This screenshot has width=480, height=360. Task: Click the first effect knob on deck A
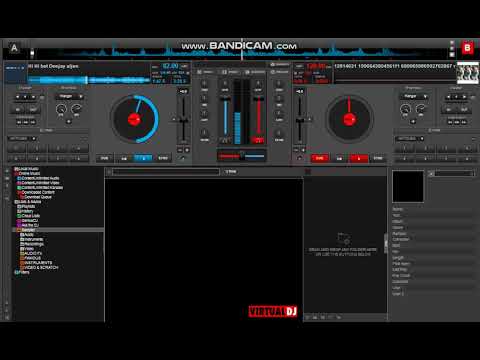click(61, 109)
